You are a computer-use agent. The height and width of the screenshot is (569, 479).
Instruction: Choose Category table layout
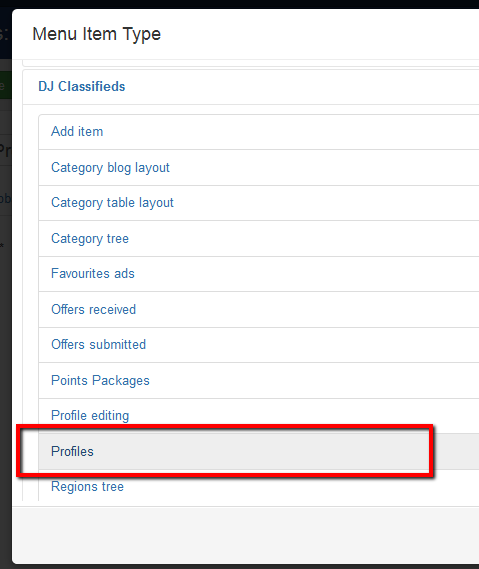(259, 203)
